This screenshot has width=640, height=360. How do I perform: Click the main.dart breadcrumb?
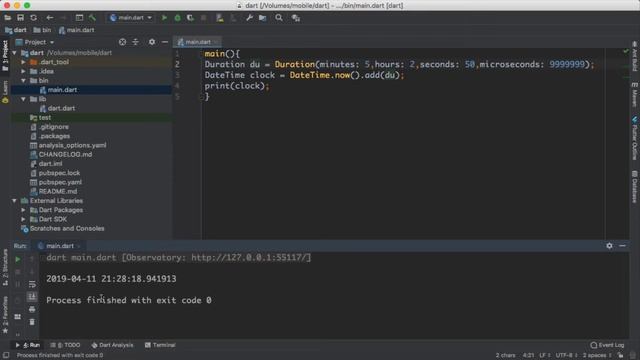click(x=76, y=30)
